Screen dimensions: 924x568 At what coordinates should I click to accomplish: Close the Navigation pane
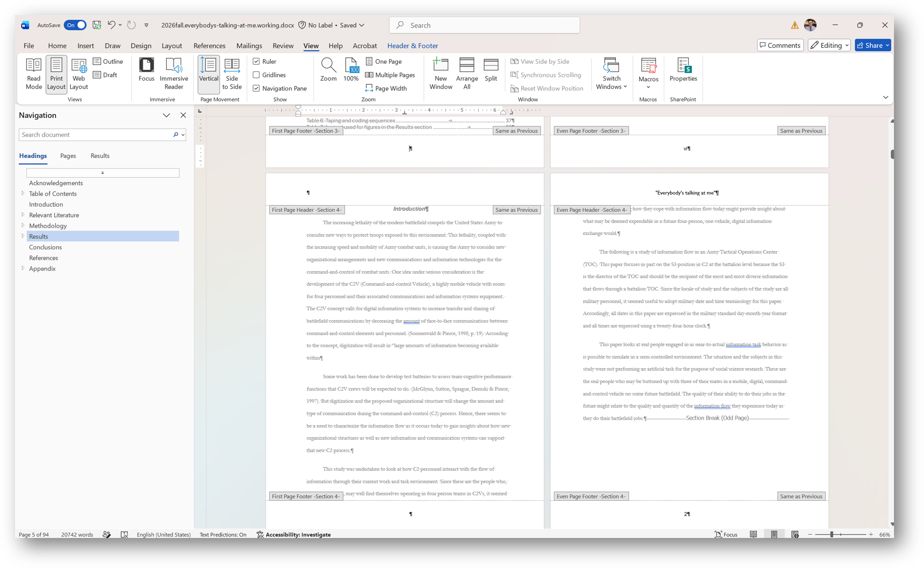(183, 115)
